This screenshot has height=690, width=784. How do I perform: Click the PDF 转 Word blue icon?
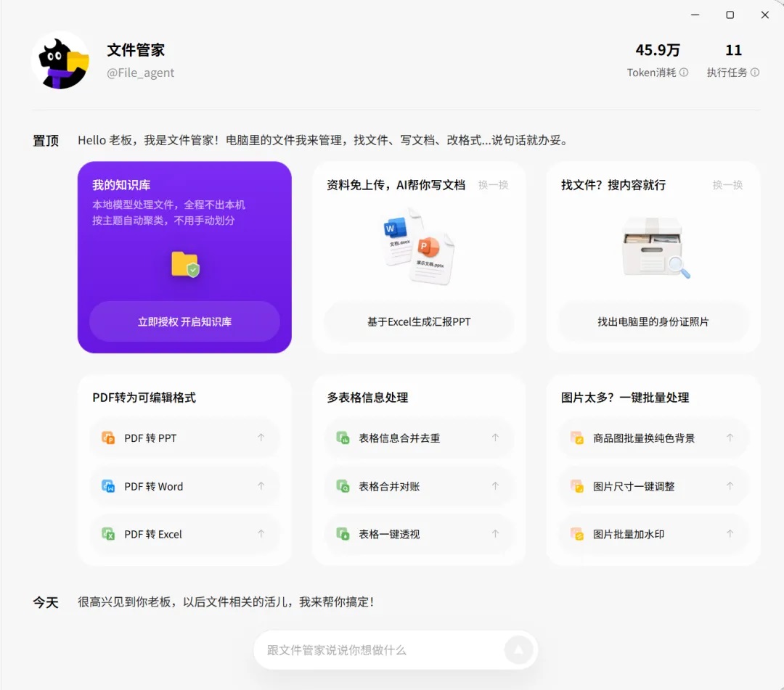(x=108, y=485)
